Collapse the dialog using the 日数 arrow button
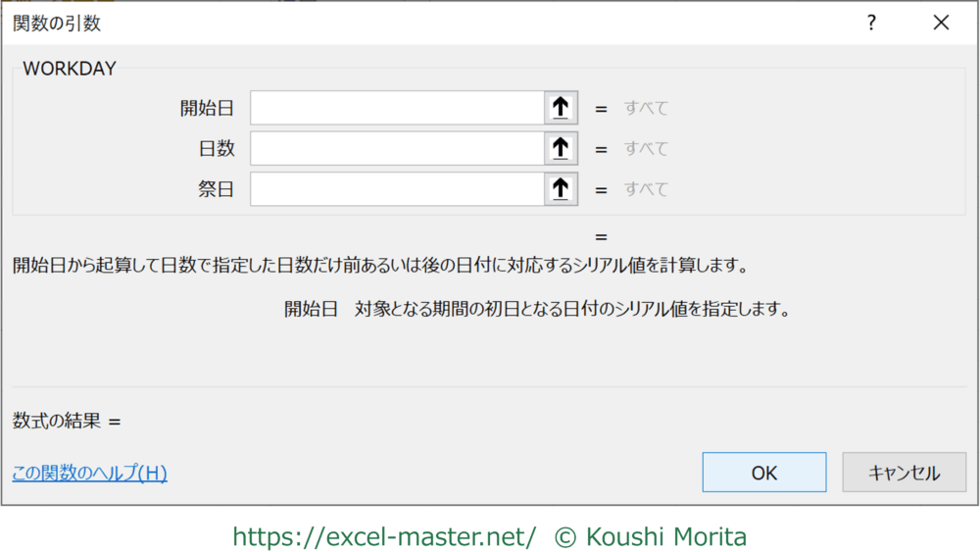980x552 pixels. [x=561, y=148]
